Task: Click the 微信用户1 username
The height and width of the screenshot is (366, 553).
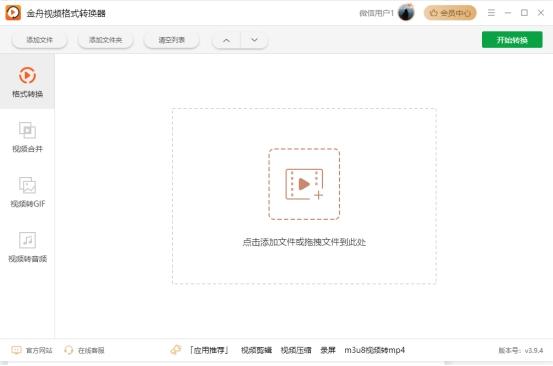Action: click(376, 13)
